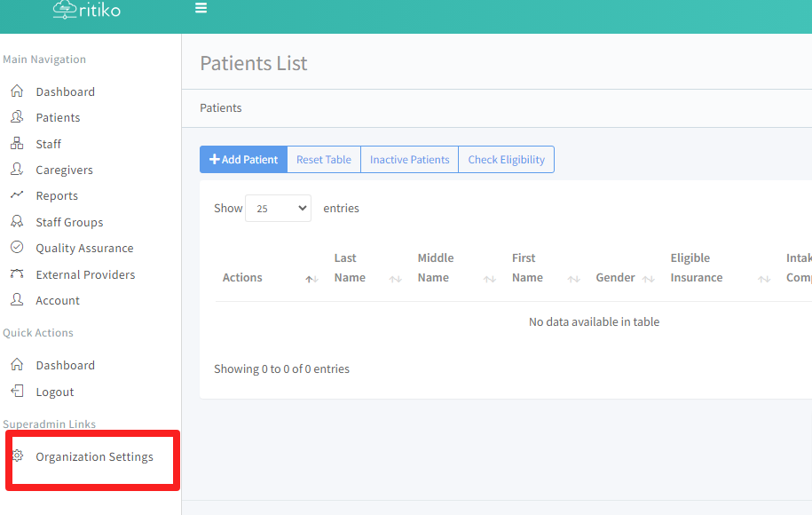Click the Staff Groups icon
Screen dimensions: 812x515
17,222
